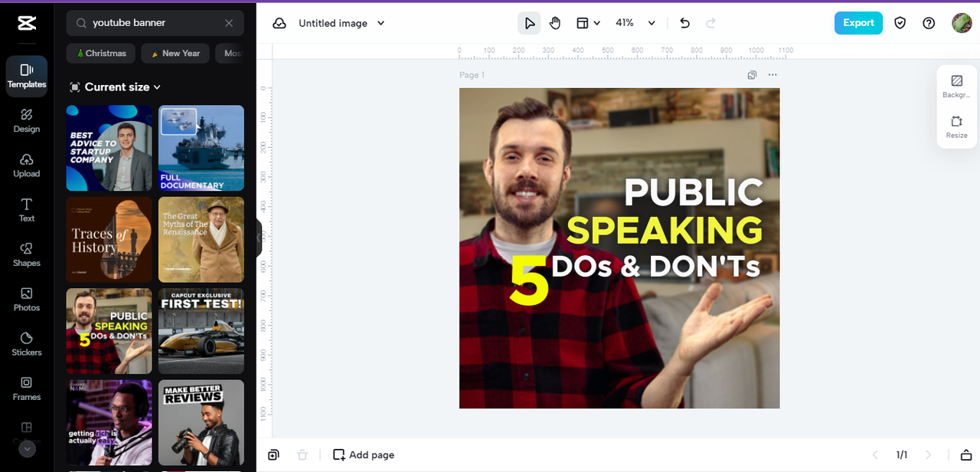Collapse the templates side panel

click(259, 238)
